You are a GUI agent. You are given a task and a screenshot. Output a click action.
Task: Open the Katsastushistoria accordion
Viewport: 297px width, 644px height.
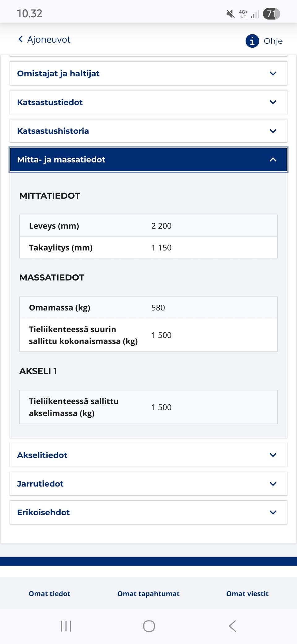[x=148, y=131]
